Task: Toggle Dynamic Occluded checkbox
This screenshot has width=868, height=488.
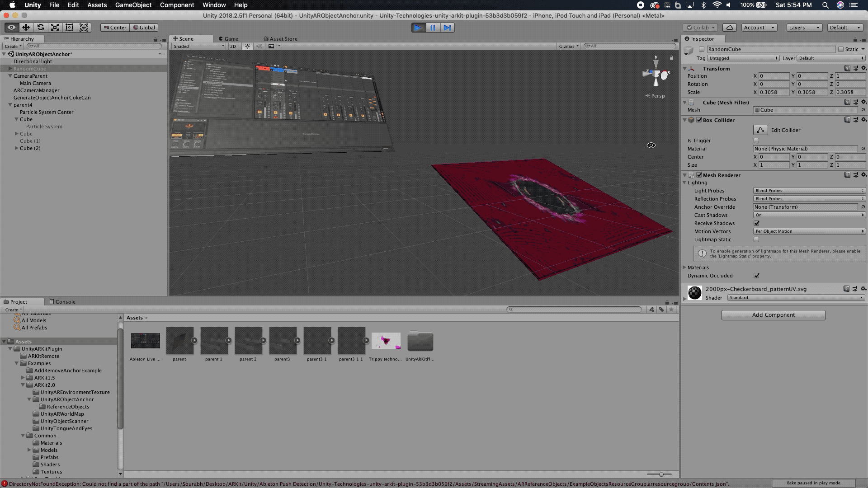Action: click(x=756, y=276)
